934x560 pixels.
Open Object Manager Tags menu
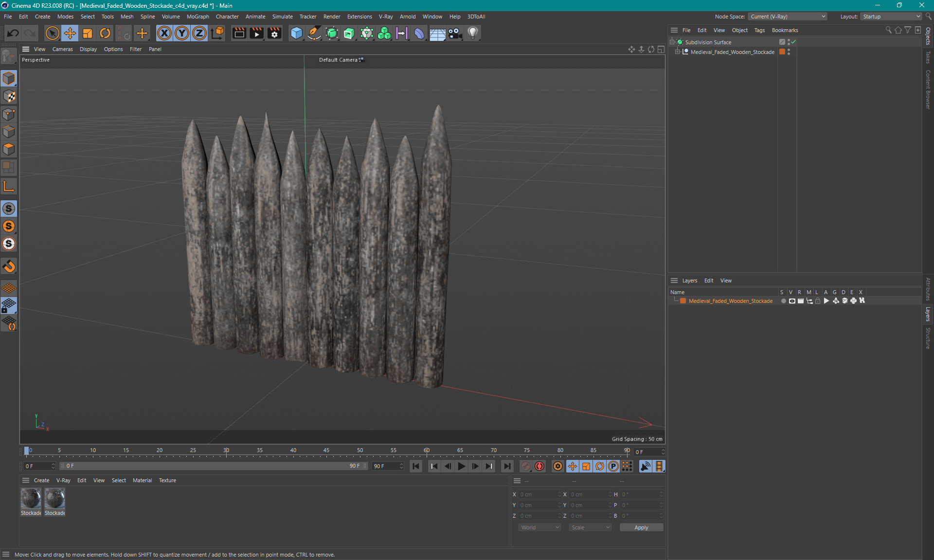759,30
